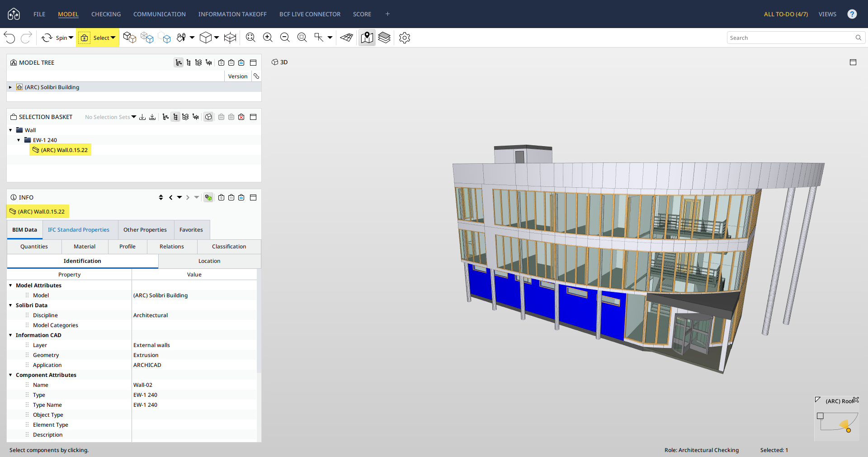Viewport: 868px width, 457px height.
Task: Toggle Selection Basket 3D cube filter
Action: [x=208, y=117]
